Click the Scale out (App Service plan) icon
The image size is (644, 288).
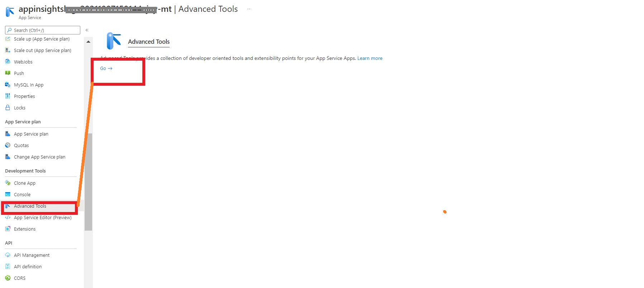click(x=8, y=50)
